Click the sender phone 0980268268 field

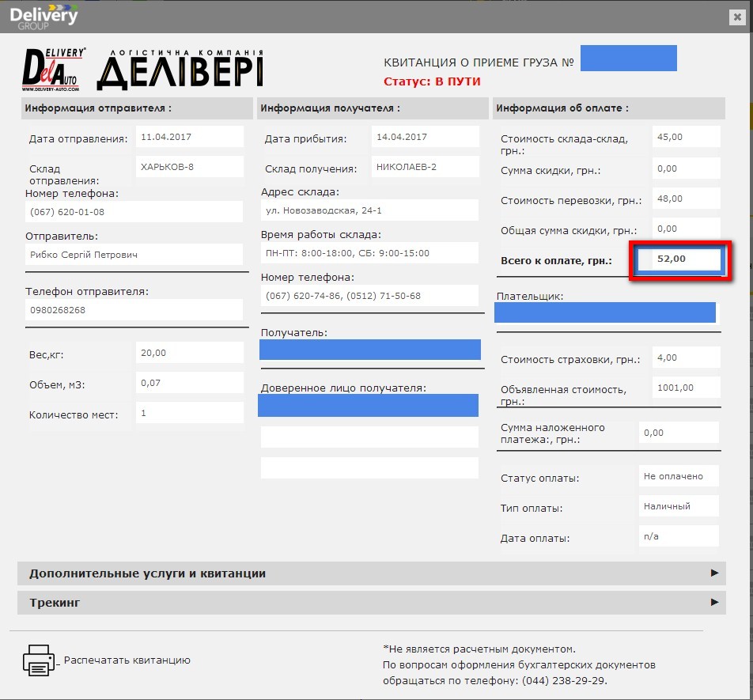[x=134, y=310]
